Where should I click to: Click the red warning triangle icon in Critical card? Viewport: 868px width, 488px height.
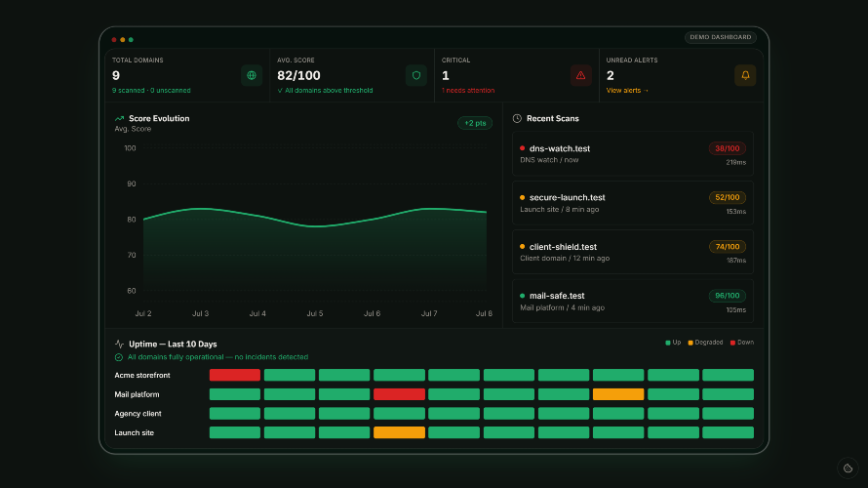[580, 75]
